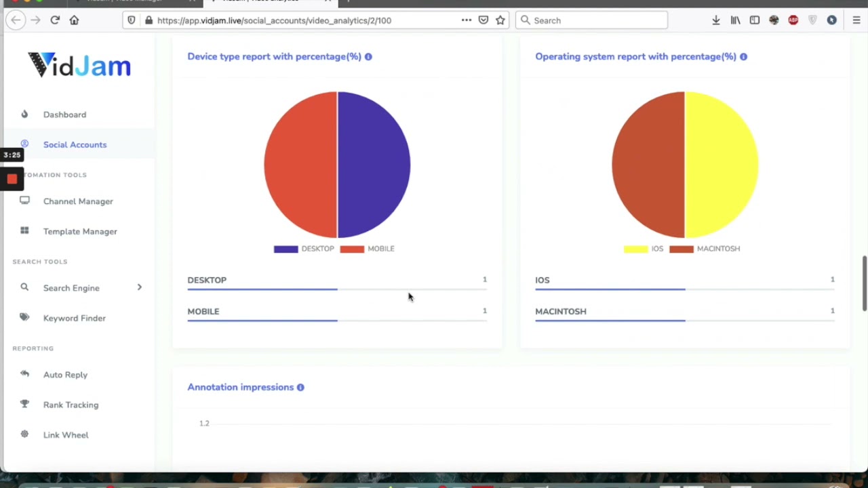Click the Channel Manager monitor icon
This screenshot has height=488, width=868.
(x=24, y=201)
